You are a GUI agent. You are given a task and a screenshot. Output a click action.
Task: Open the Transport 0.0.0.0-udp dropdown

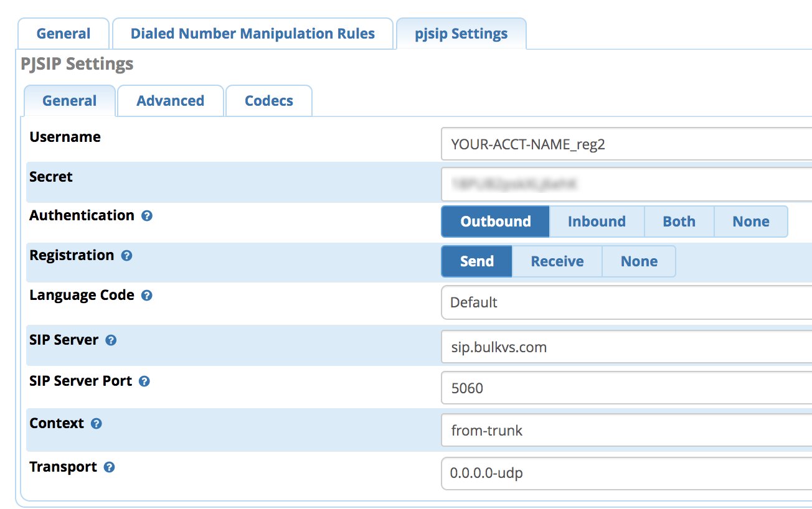pos(626,474)
